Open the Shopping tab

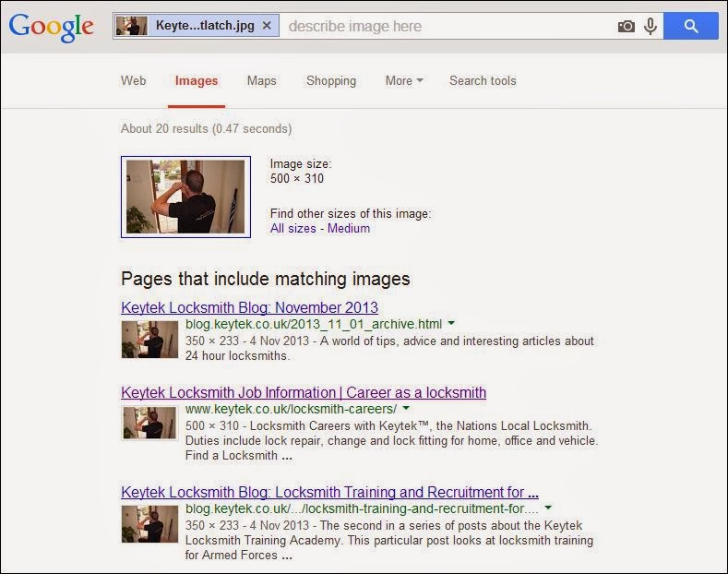tap(331, 81)
